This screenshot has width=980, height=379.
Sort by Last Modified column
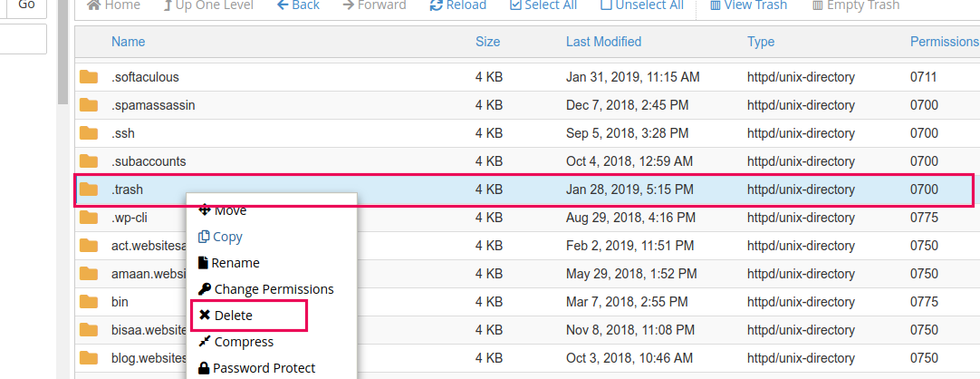click(603, 42)
